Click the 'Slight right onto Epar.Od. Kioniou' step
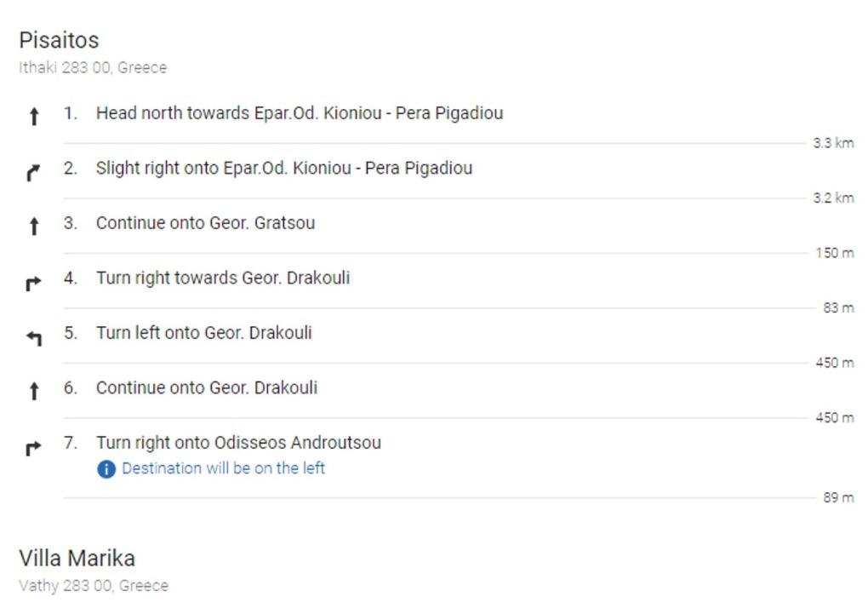Image resolution: width=868 pixels, height=608 pixels. coord(283,168)
